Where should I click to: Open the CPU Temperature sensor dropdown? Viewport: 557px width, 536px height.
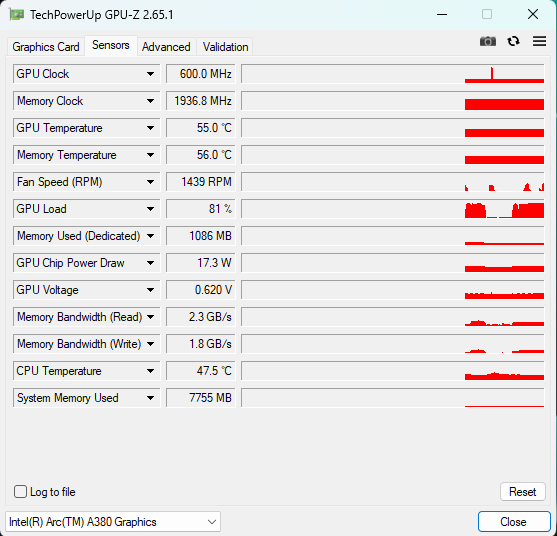tap(86, 371)
